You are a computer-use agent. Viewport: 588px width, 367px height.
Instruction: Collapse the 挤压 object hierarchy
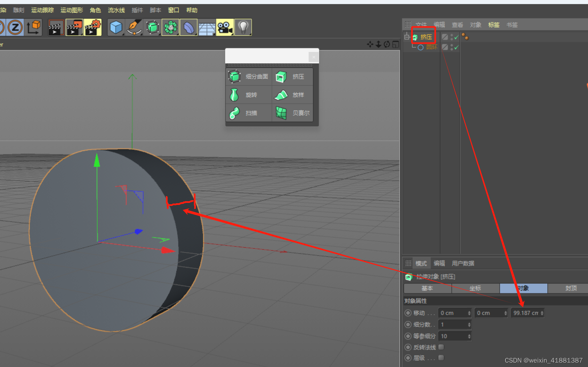[407, 37]
